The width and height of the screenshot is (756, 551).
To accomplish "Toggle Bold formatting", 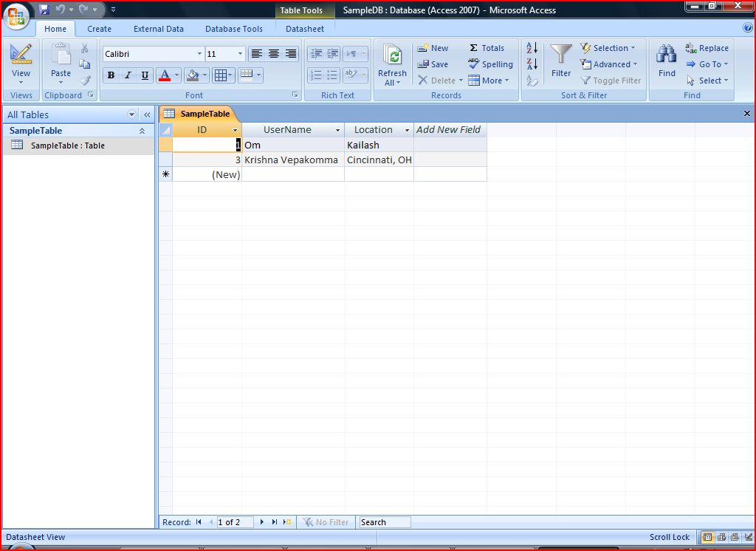I will pos(111,75).
